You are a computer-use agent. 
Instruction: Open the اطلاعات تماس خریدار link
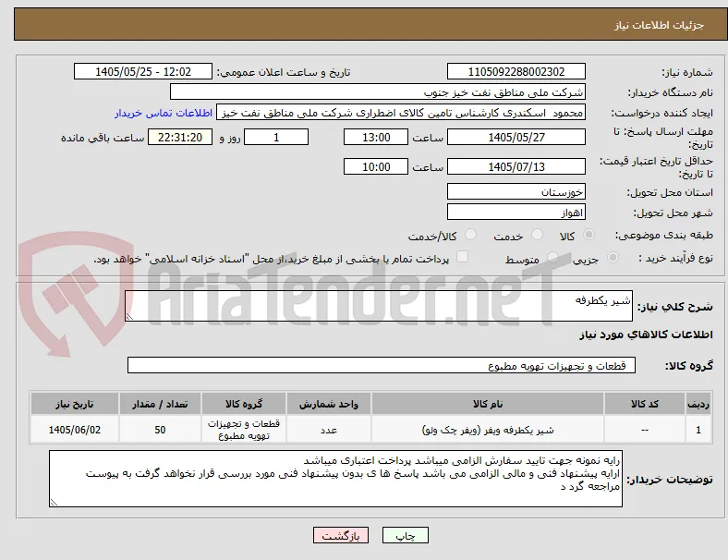pos(164,113)
